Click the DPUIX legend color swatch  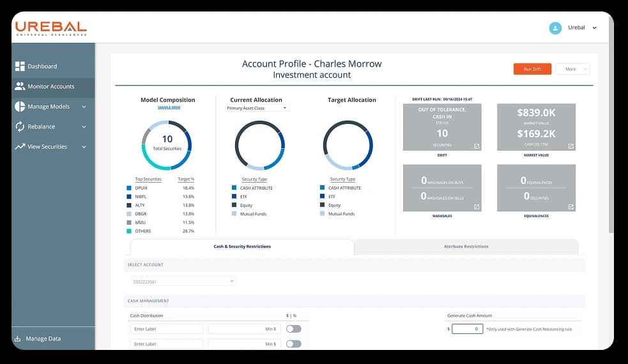[x=129, y=188]
